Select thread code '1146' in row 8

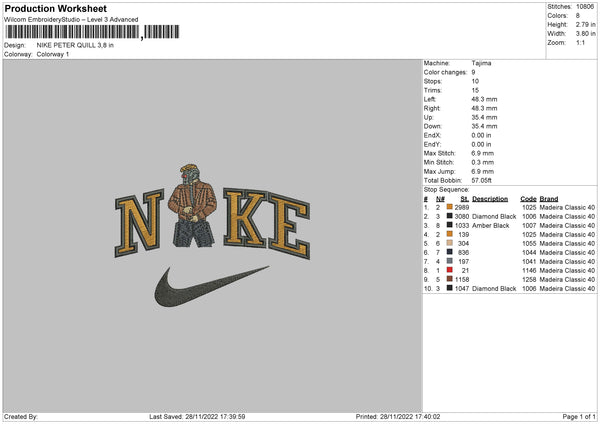(x=529, y=270)
